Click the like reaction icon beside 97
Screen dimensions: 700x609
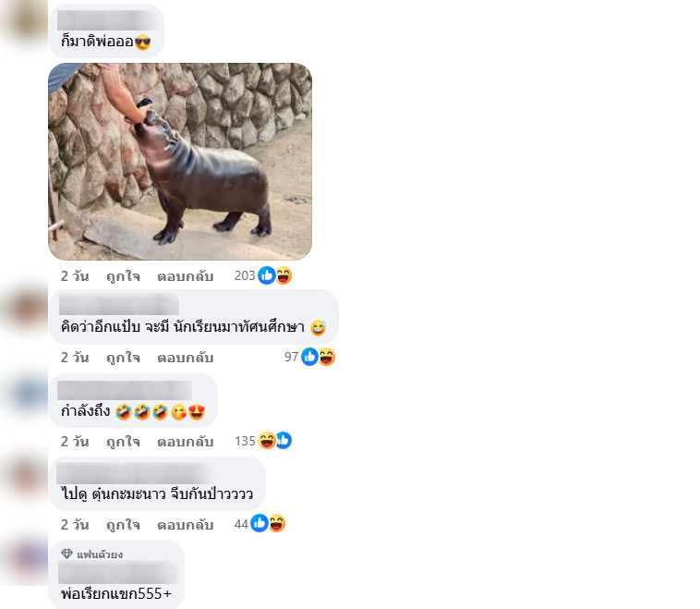[x=309, y=357]
